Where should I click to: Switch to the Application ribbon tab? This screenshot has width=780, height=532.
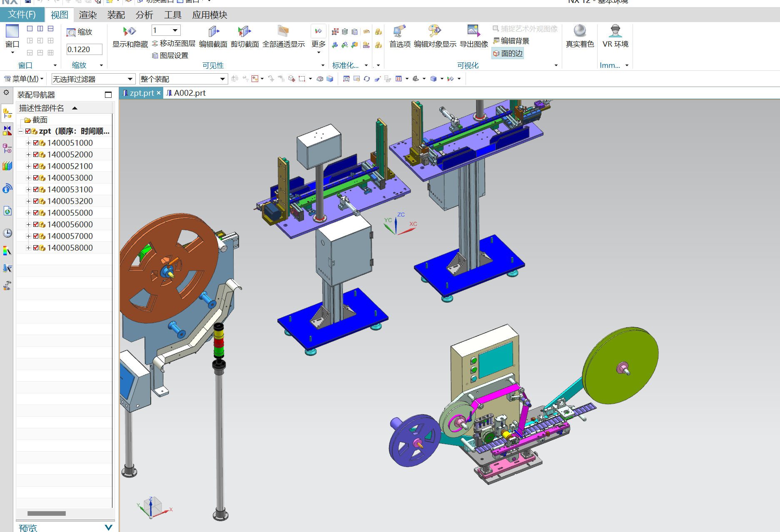tap(209, 15)
